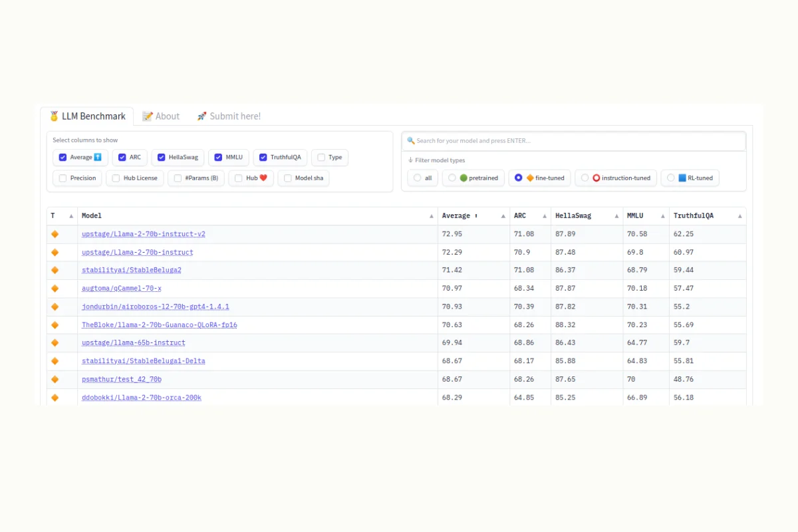Enable the Hub hearts column checkbox
This screenshot has width=798, height=532.
click(238, 178)
